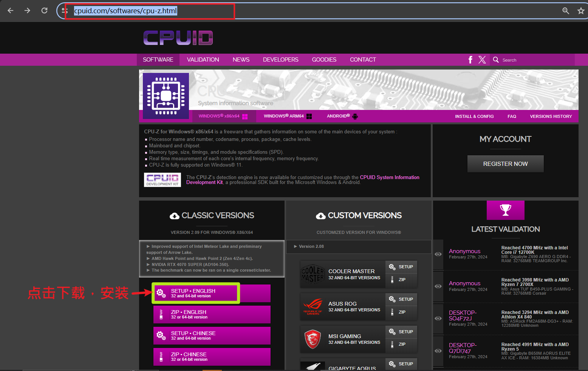The width and height of the screenshot is (588, 371).
Task: Open the FAQ link
Action: 512,116
